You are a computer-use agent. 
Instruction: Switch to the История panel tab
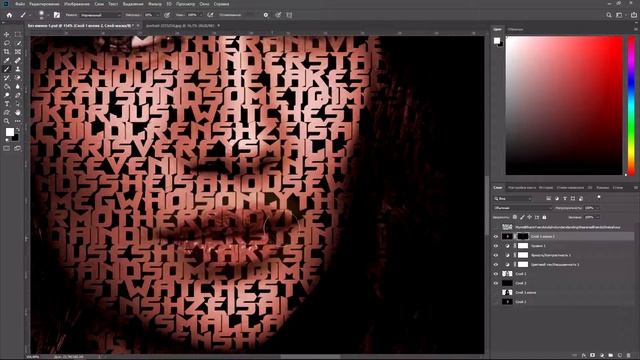(546, 188)
